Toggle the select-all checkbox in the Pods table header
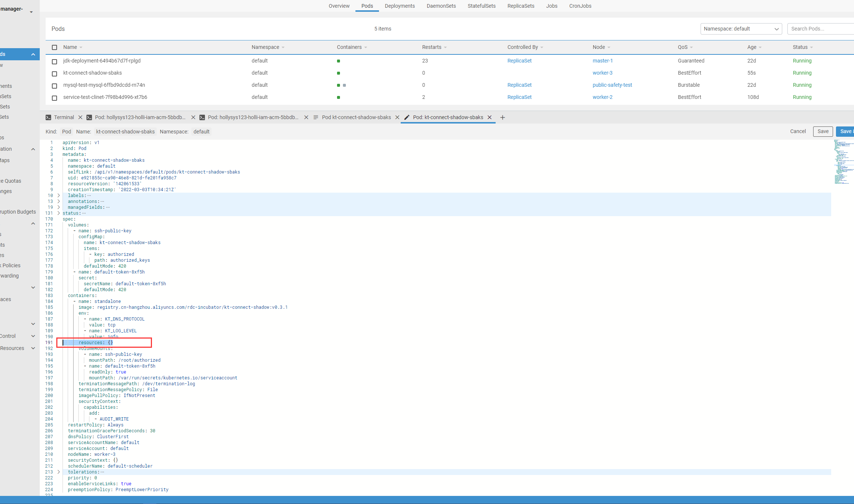Screen dimensions: 854x504 click(54, 47)
